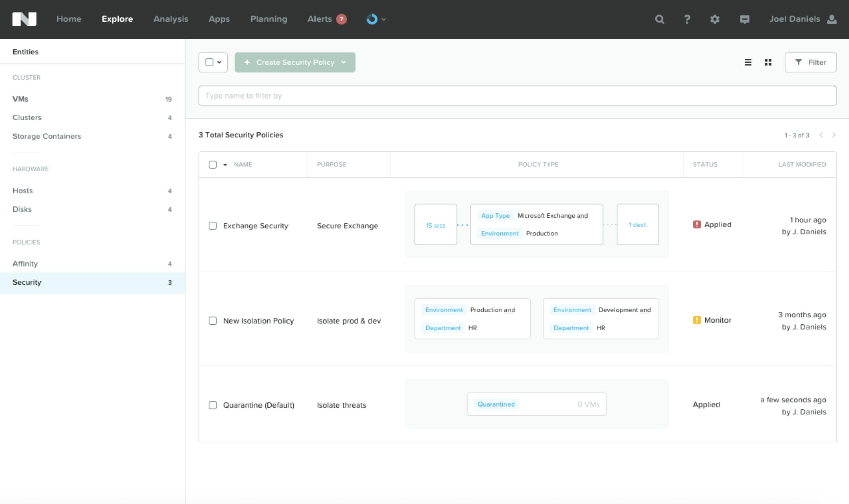
Task: Open the settings gear icon
Action: pyautogui.click(x=715, y=19)
